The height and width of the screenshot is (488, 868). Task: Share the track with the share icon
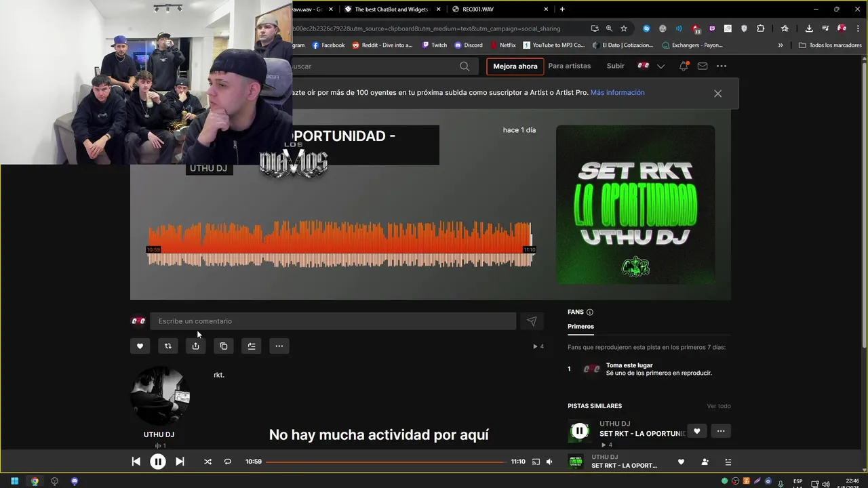click(x=195, y=346)
